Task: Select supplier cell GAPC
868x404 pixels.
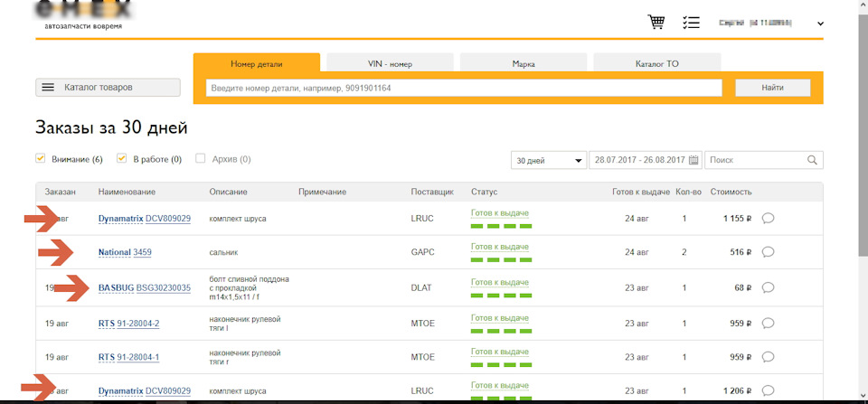Action: (423, 252)
